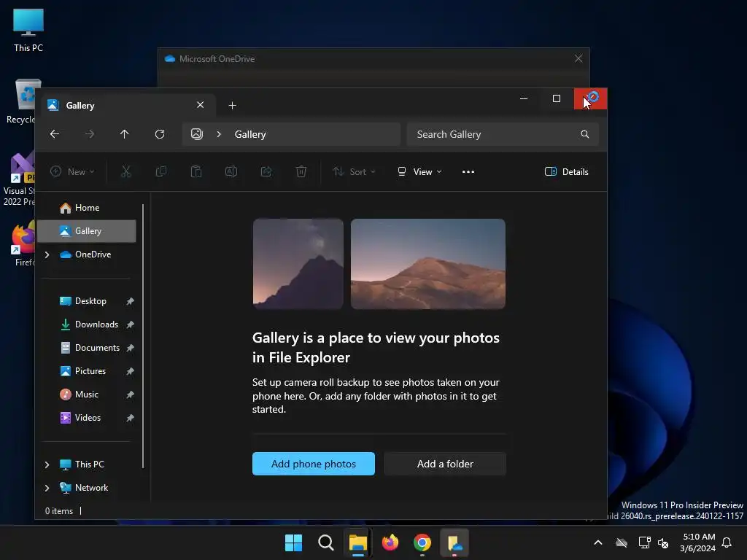Image resolution: width=747 pixels, height=560 pixels.
Task: Open the Music folder
Action: point(86,394)
